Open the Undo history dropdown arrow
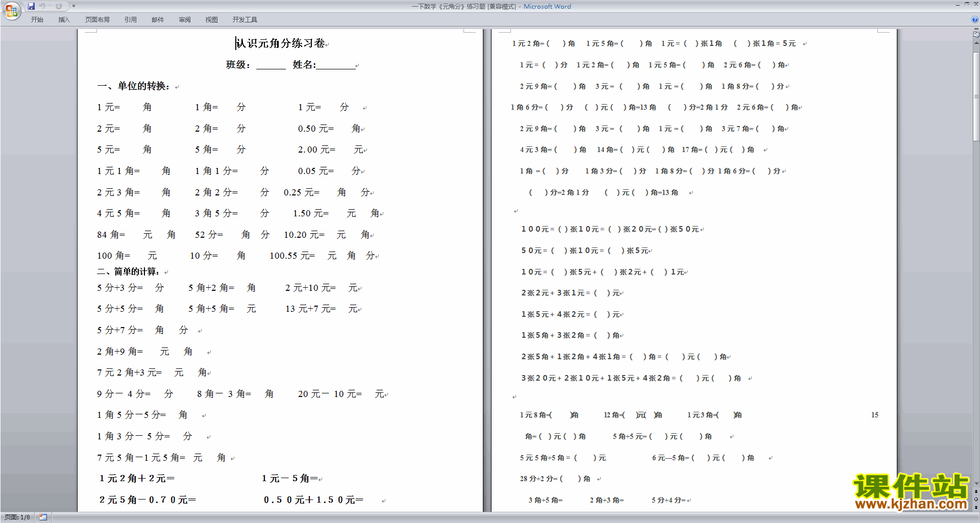 click(x=50, y=6)
